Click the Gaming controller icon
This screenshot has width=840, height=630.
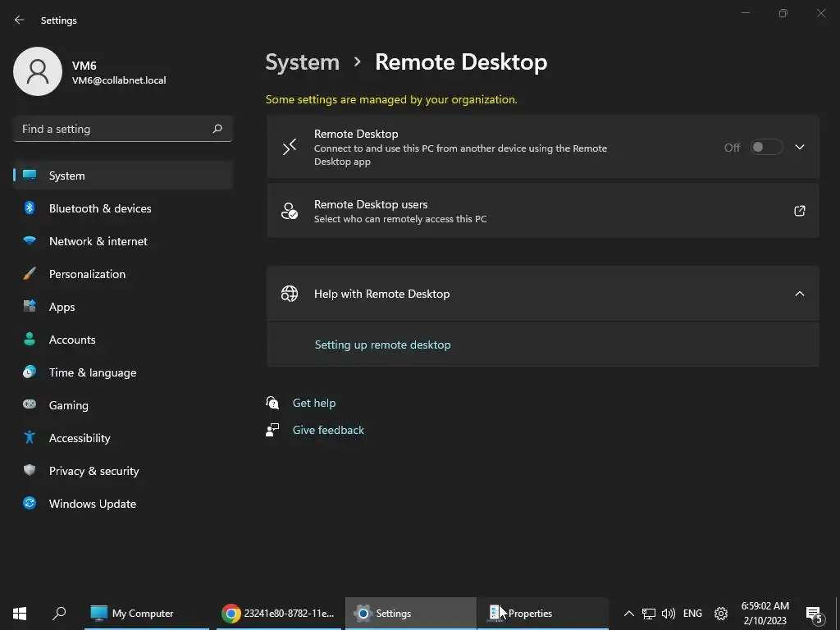tap(30, 404)
